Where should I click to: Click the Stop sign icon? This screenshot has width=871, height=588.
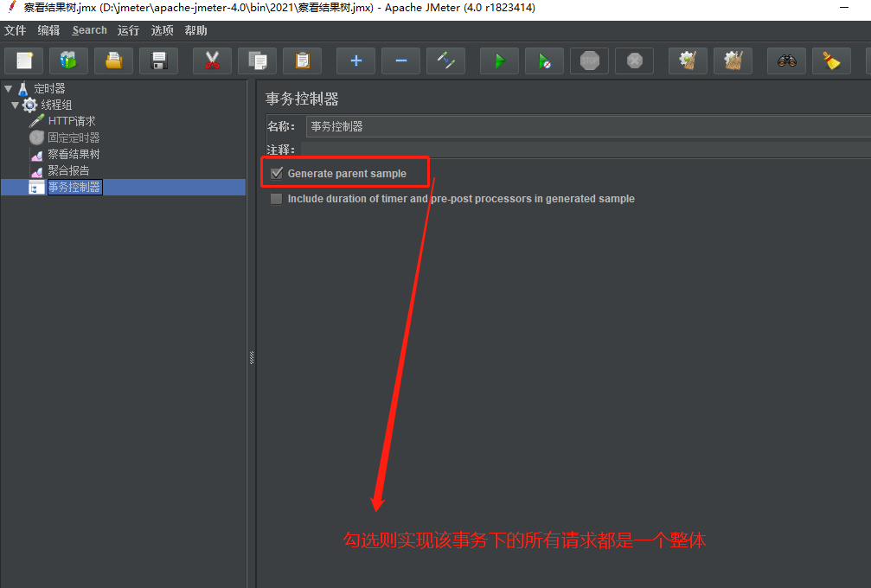[x=589, y=61]
